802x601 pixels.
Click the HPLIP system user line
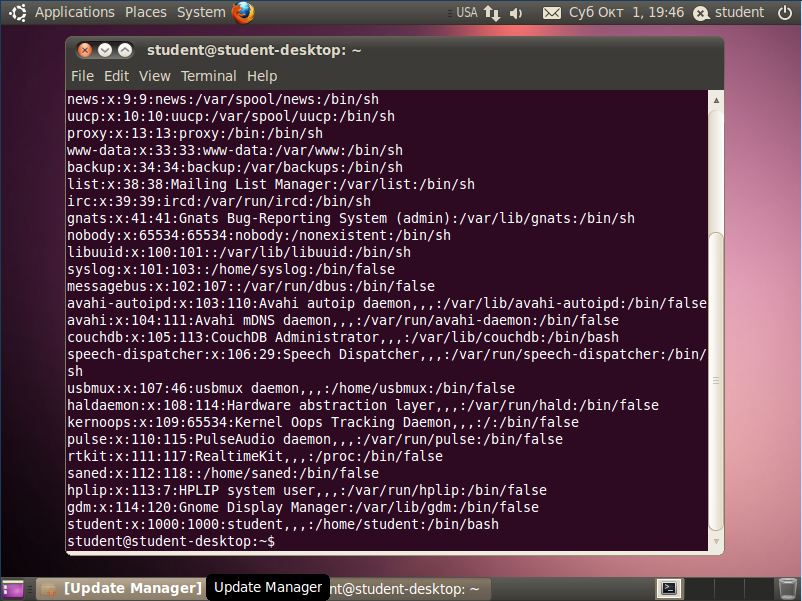[307, 490]
